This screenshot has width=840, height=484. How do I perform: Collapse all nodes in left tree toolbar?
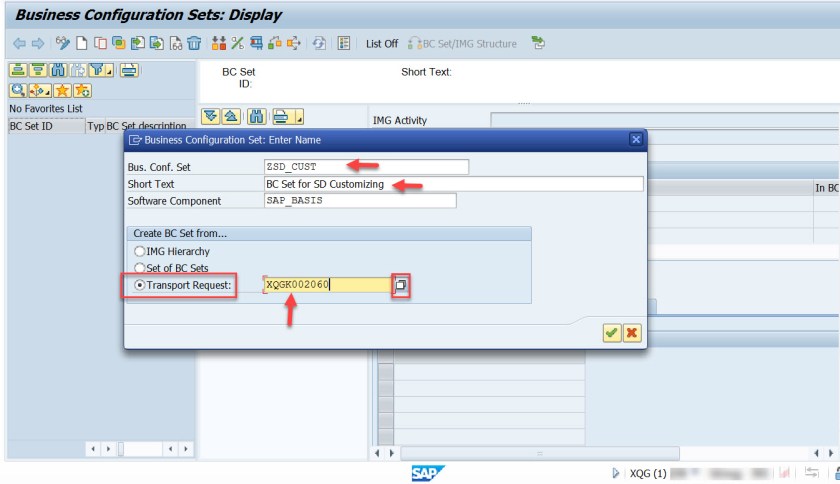(38, 70)
